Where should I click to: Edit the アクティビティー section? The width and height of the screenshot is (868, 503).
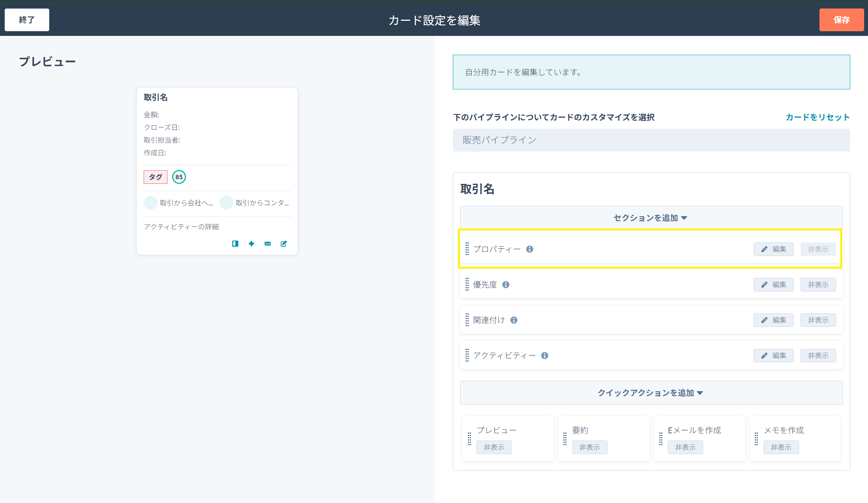(773, 355)
